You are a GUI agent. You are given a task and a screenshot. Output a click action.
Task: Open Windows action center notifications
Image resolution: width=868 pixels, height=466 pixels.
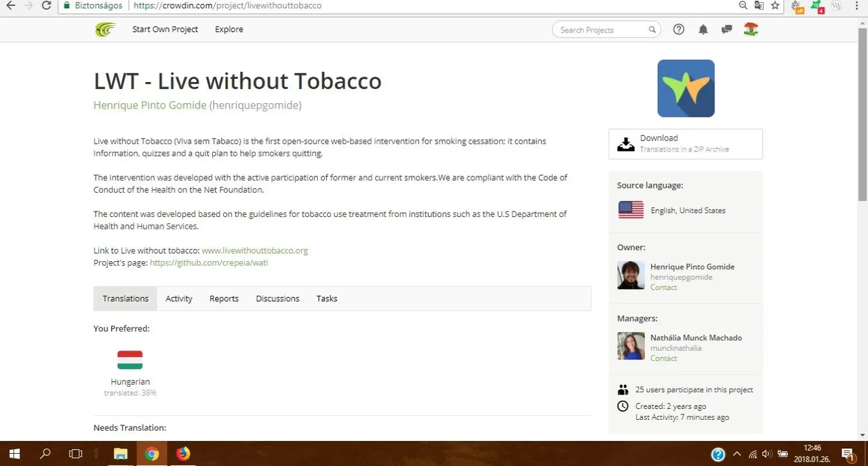click(848, 454)
